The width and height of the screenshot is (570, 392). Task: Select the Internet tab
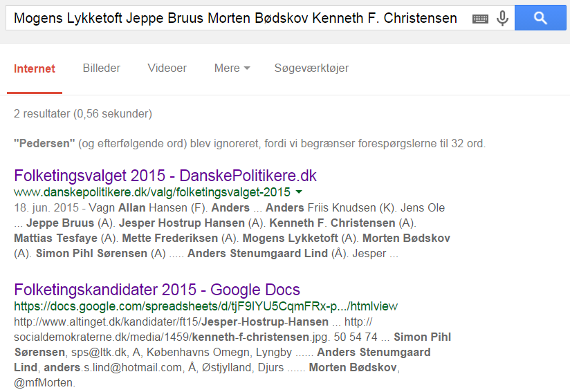point(35,68)
